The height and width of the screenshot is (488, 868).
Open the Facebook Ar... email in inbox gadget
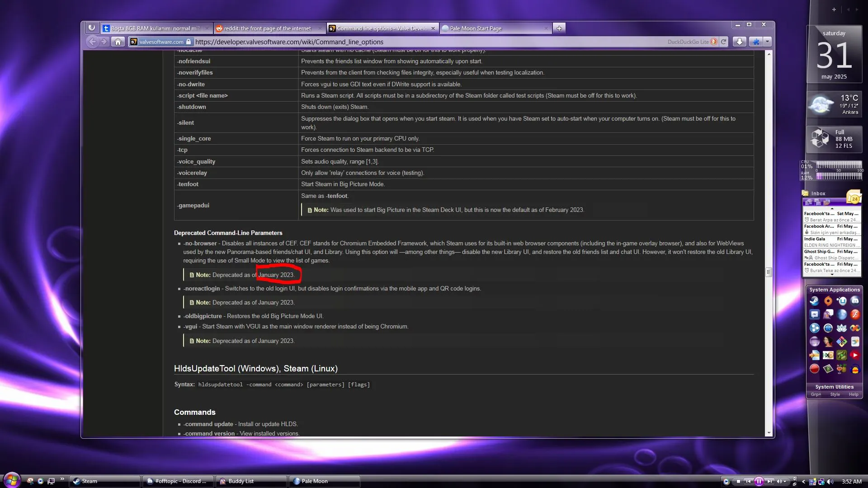[831, 229]
